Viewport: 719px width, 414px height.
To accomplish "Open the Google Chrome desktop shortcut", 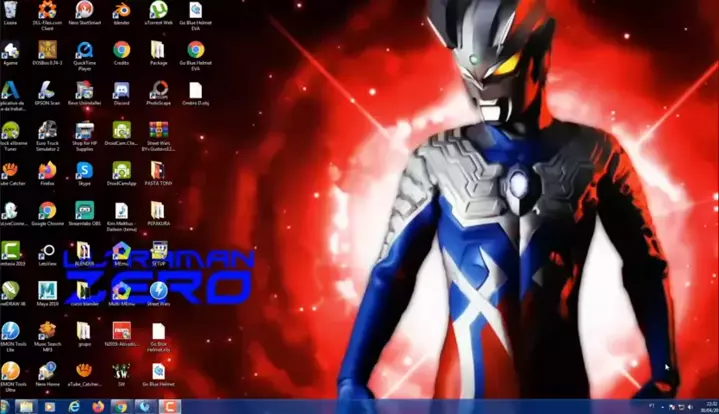I will [x=47, y=211].
